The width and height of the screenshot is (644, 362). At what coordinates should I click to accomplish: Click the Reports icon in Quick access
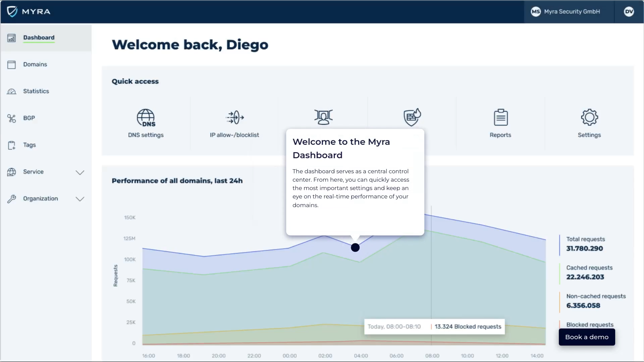[500, 123]
